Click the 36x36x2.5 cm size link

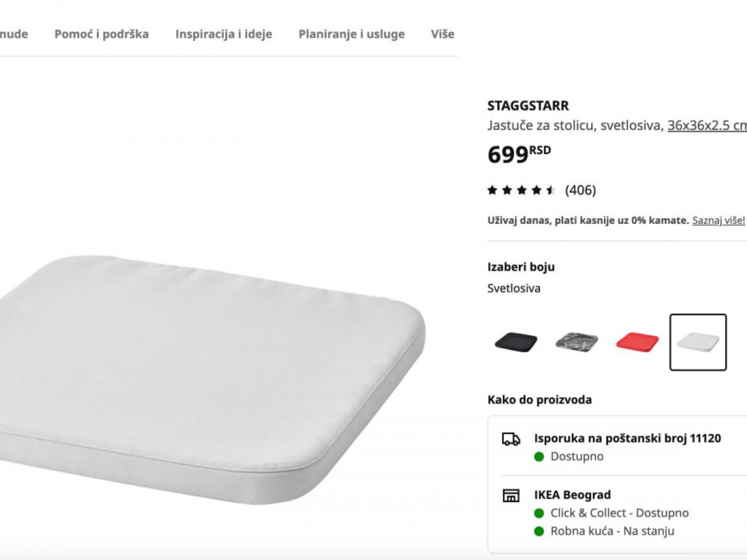707,125
